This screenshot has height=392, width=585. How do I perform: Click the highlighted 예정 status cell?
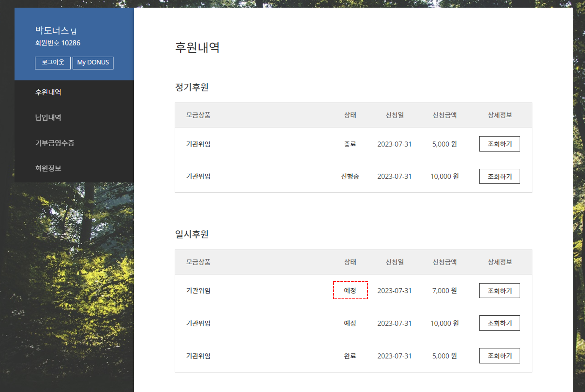[350, 290]
